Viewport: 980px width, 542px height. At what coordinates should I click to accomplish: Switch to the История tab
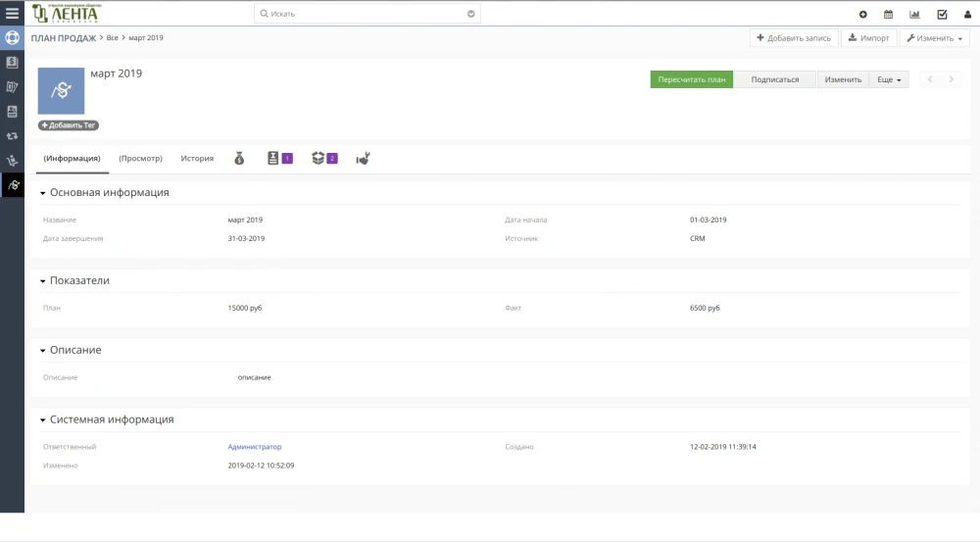(197, 159)
